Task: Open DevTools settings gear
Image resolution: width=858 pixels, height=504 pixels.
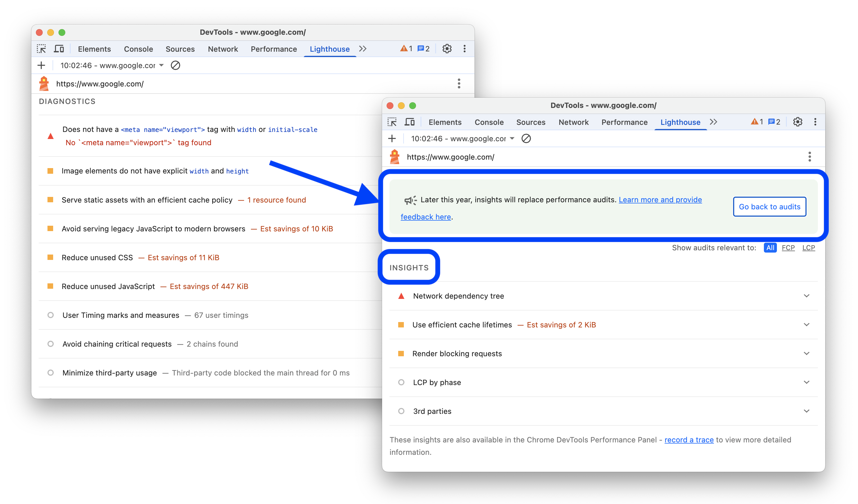Action: pos(798,122)
